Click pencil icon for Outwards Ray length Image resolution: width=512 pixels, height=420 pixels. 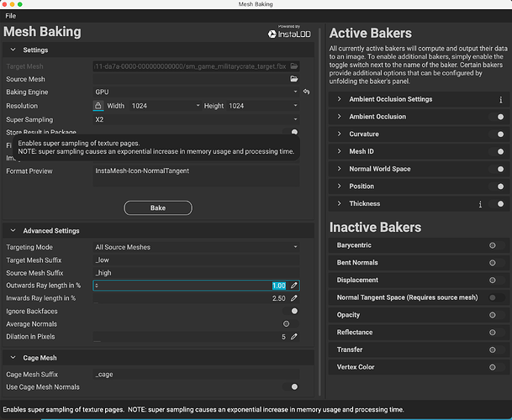pos(293,286)
